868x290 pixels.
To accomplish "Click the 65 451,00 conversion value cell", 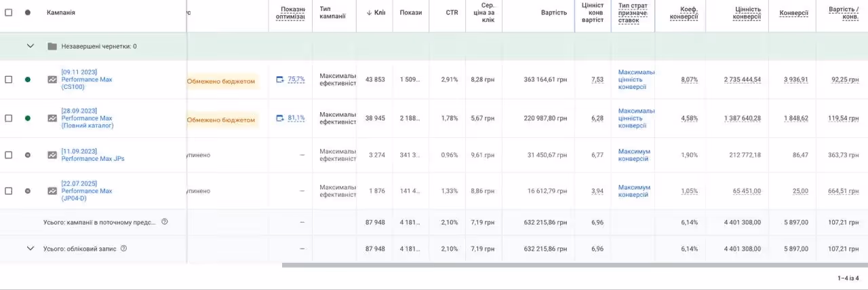I will 747,191.
